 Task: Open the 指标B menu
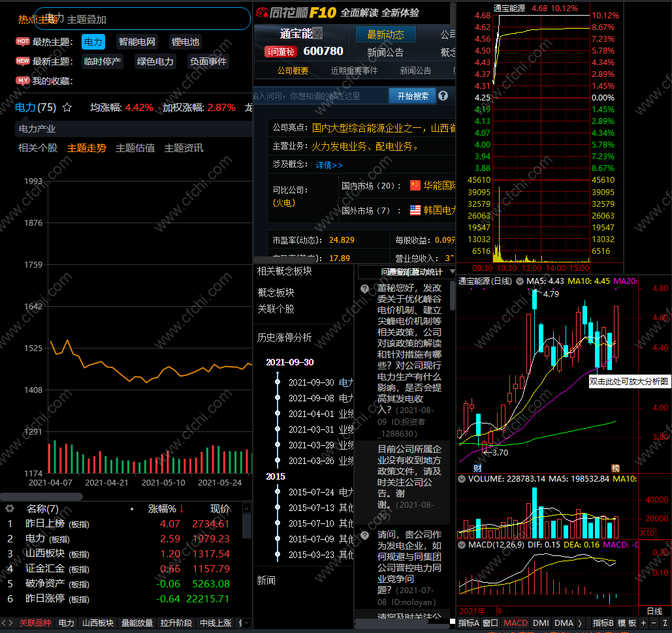point(603,623)
